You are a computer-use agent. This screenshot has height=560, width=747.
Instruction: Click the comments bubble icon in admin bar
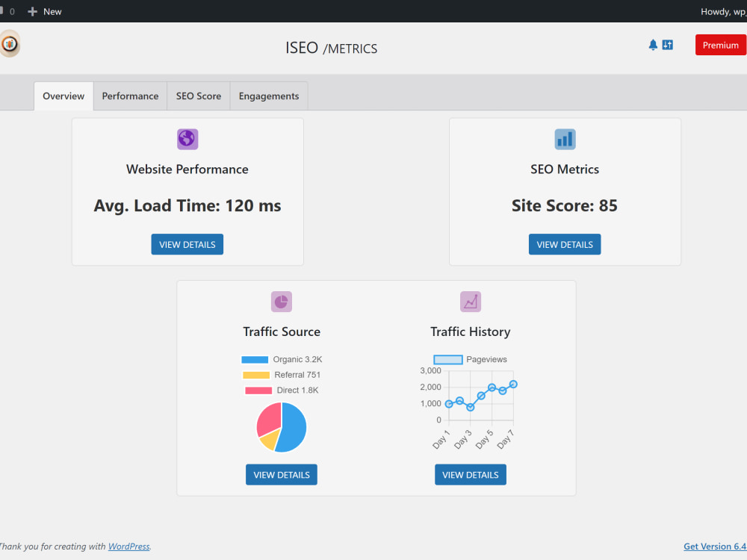point(2,11)
